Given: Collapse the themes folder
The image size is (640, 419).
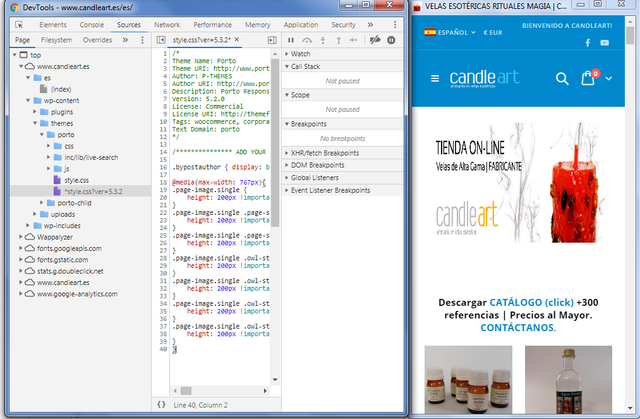Looking at the screenshot, I should (x=35, y=123).
